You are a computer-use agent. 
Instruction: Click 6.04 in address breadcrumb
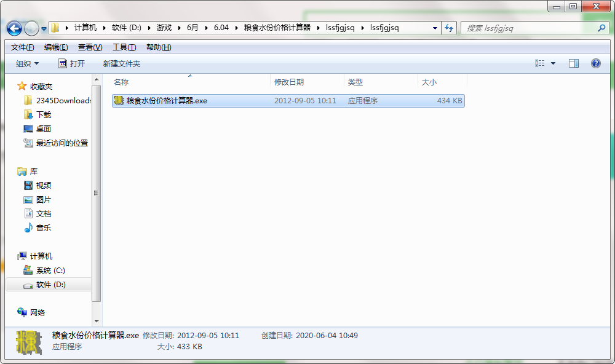[x=221, y=28]
